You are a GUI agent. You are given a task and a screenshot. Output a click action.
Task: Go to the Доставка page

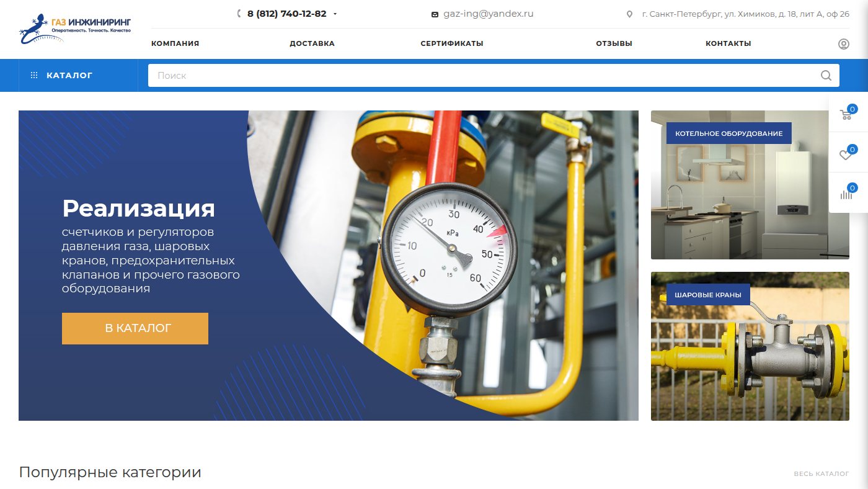click(312, 43)
